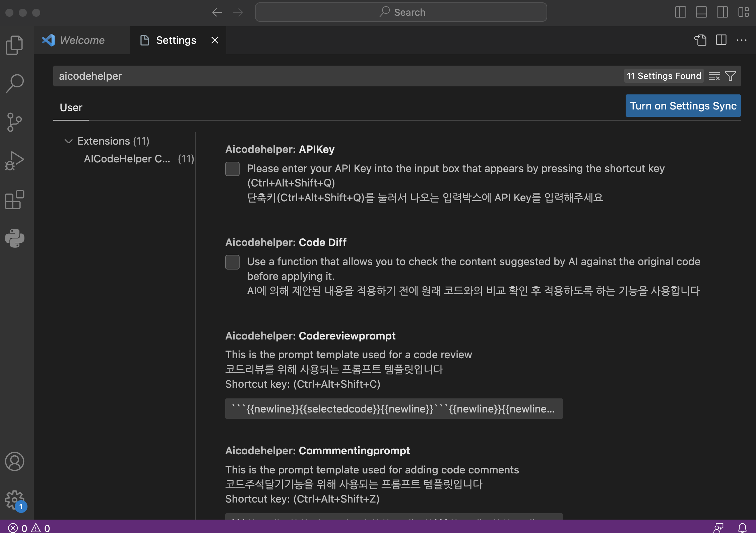Open the Python activity bar icon
Image resolution: width=756 pixels, height=533 pixels.
click(14, 238)
